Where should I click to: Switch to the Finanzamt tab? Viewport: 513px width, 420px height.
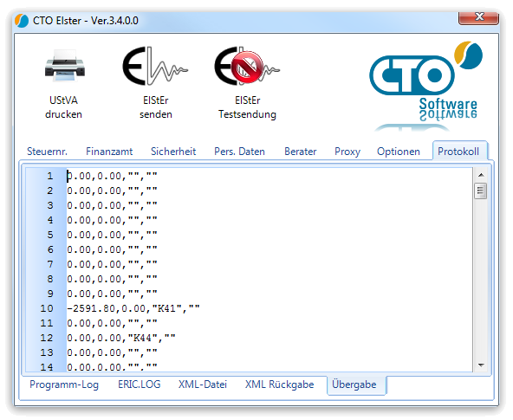tap(109, 152)
